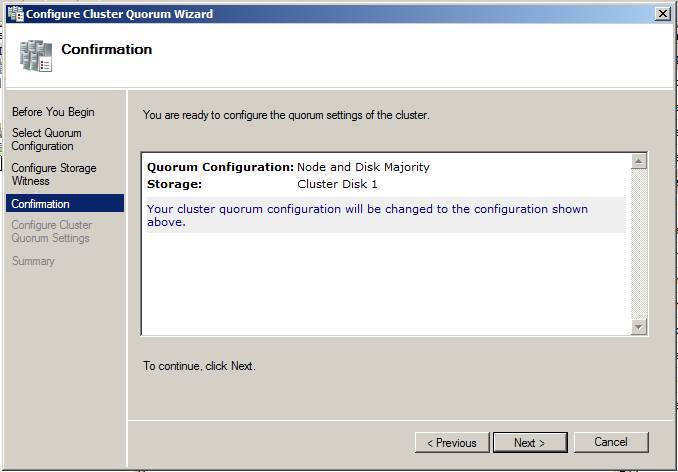Open the Select Quorum Configuration step
Image resolution: width=678 pixels, height=472 pixels.
point(47,139)
